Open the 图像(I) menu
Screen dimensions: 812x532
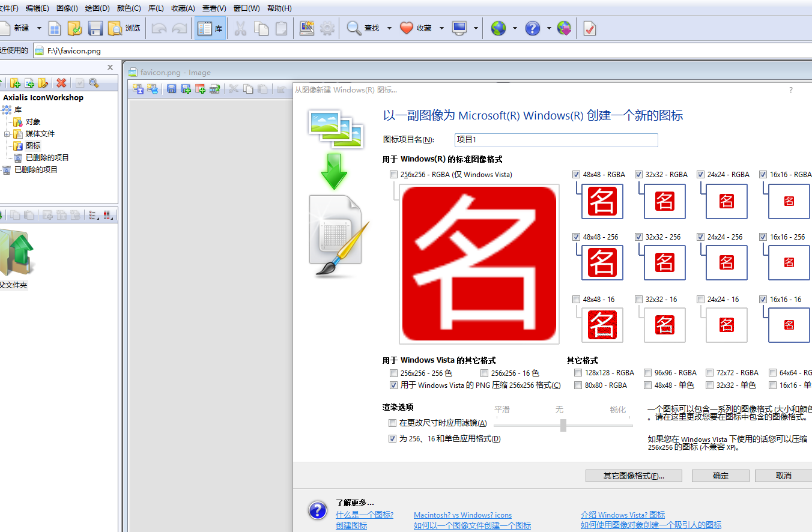click(67, 8)
